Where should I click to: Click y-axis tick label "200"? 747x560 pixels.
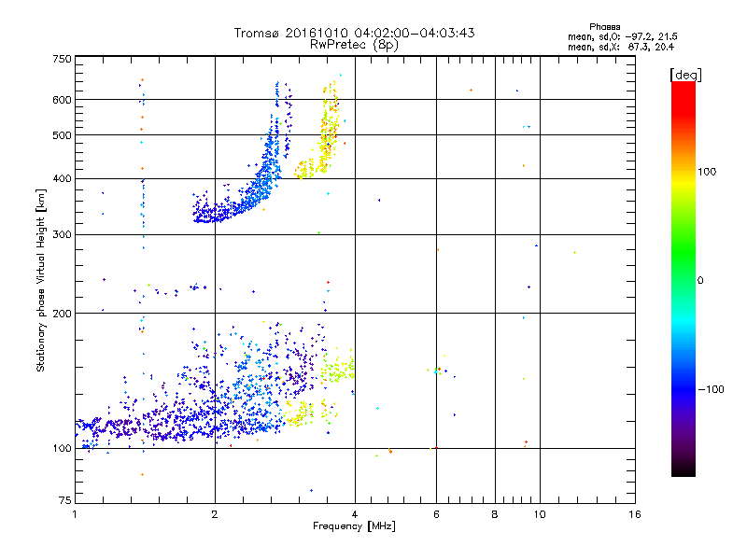62,314
